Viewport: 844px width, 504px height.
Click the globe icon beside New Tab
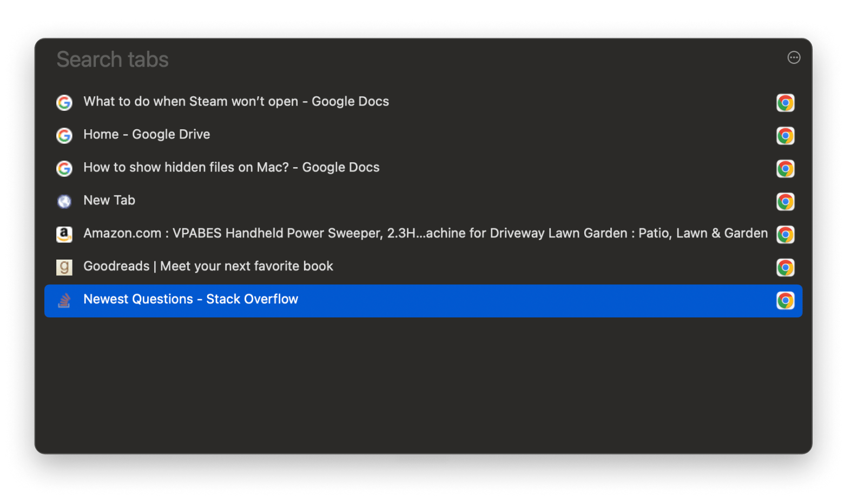pos(64,202)
